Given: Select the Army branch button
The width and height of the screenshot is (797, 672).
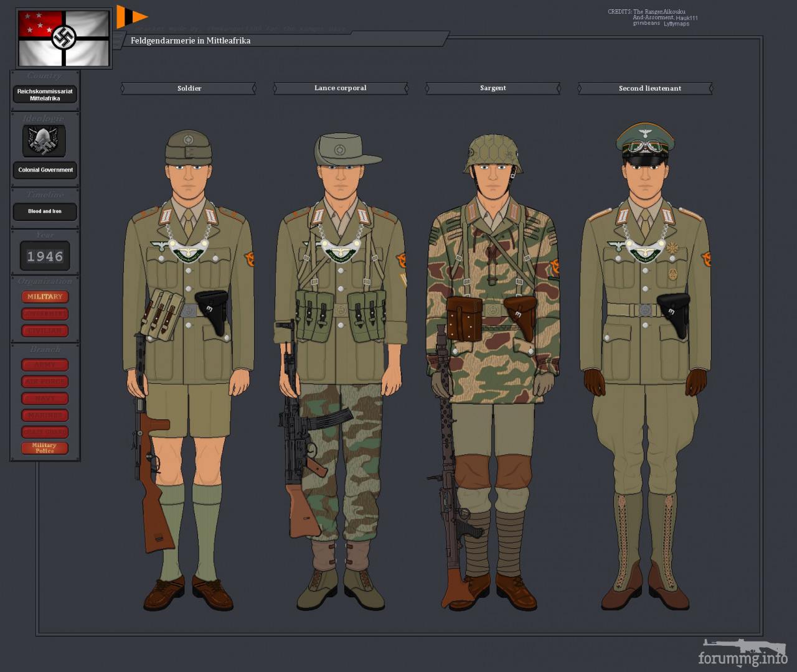Looking at the screenshot, I should coord(45,365).
